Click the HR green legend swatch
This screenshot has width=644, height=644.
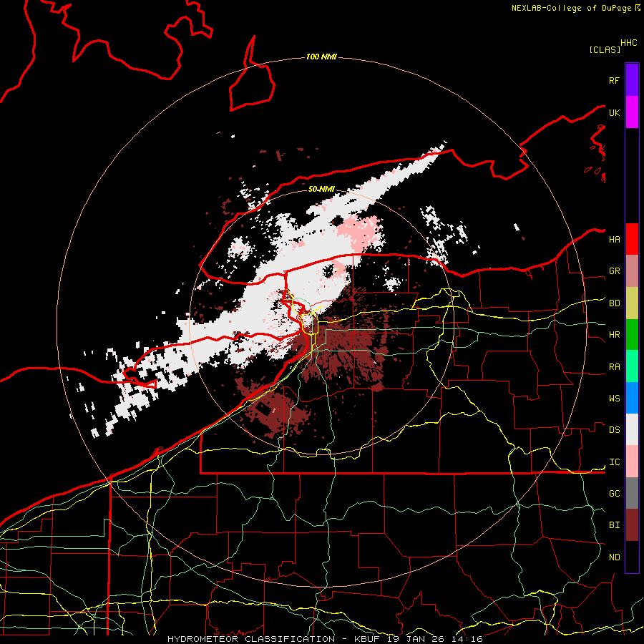(632, 334)
